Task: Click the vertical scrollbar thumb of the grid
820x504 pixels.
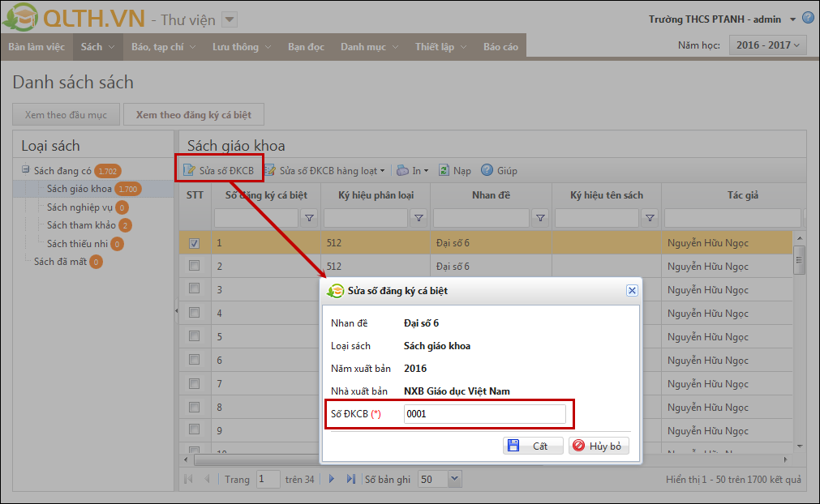Action: coord(799,260)
